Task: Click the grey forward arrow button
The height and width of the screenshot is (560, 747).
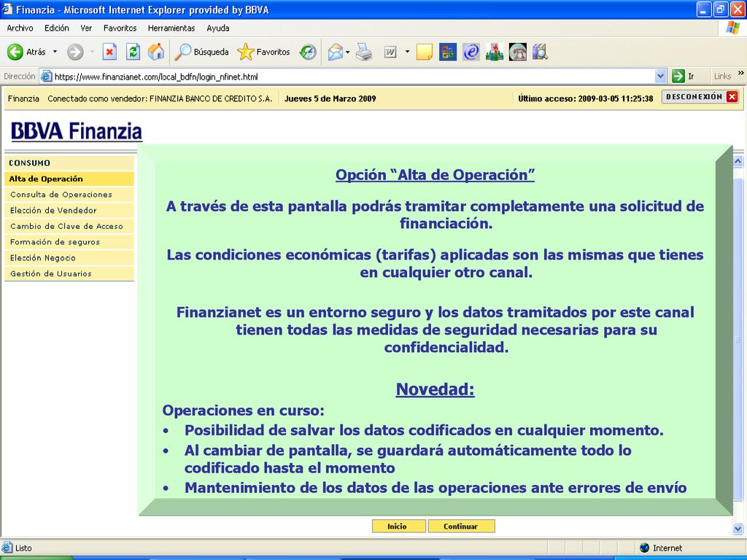Action: coord(75,52)
